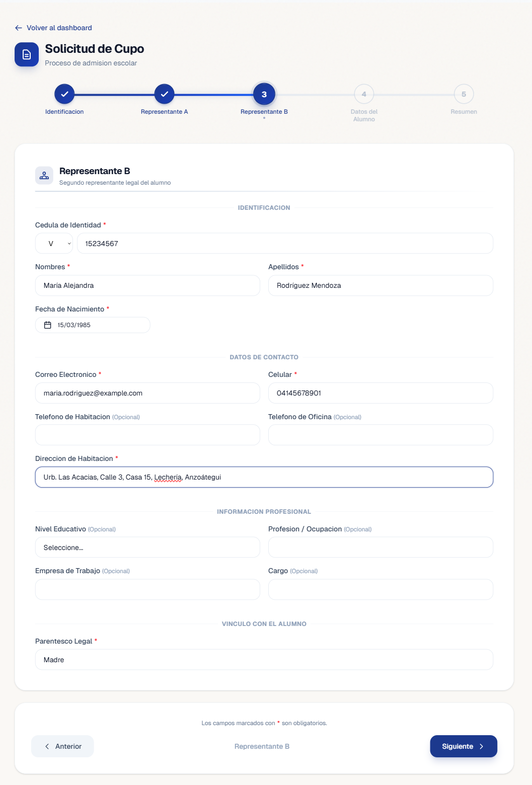532x785 pixels.
Task: Click the Direccion de Habitacion address field
Action: [264, 477]
